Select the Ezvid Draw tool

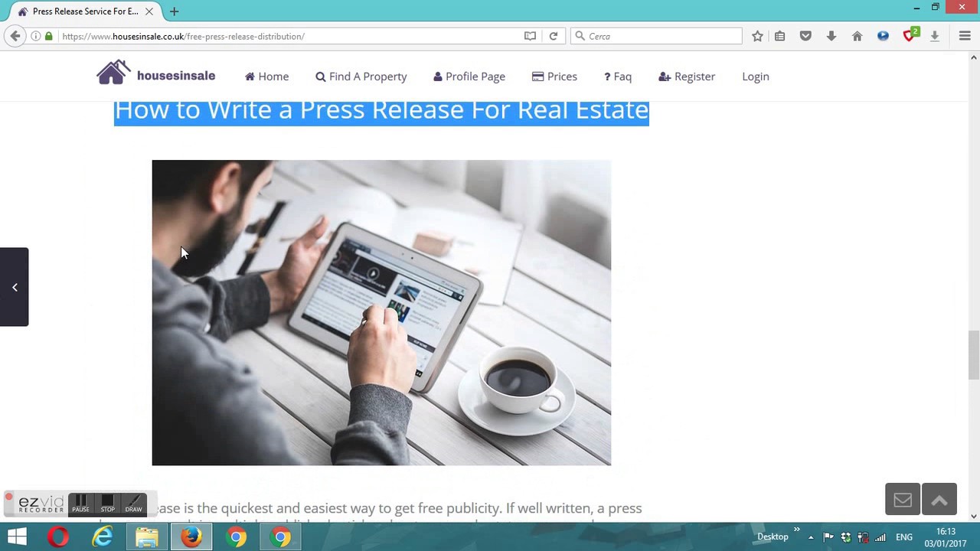pos(134,504)
